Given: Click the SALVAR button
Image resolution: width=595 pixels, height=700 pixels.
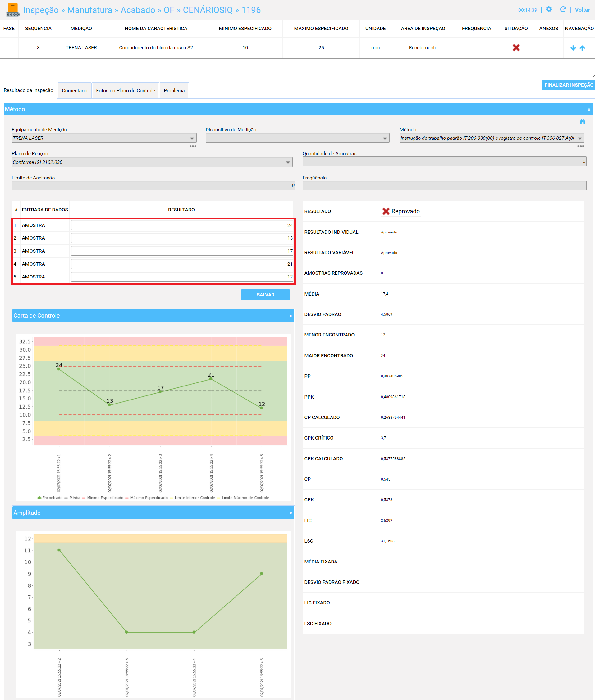Looking at the screenshot, I should 265,295.
